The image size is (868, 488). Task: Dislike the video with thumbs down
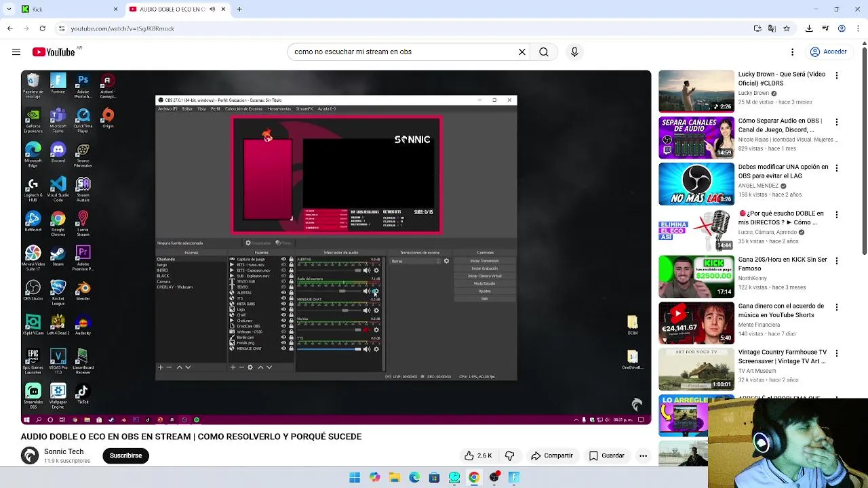point(510,455)
